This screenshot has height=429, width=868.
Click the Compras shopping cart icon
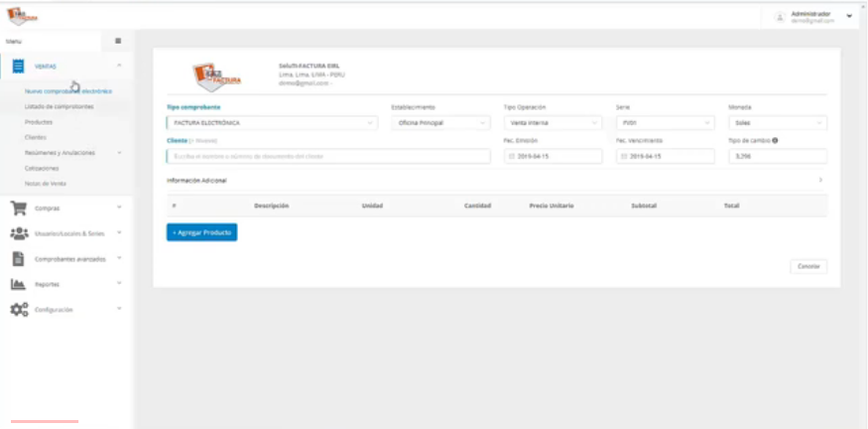pos(18,209)
